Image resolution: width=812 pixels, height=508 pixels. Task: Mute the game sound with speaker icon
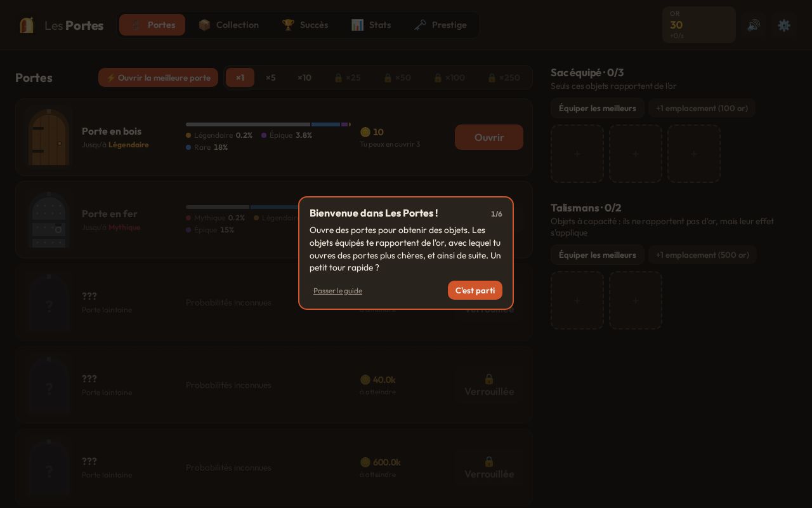(754, 25)
